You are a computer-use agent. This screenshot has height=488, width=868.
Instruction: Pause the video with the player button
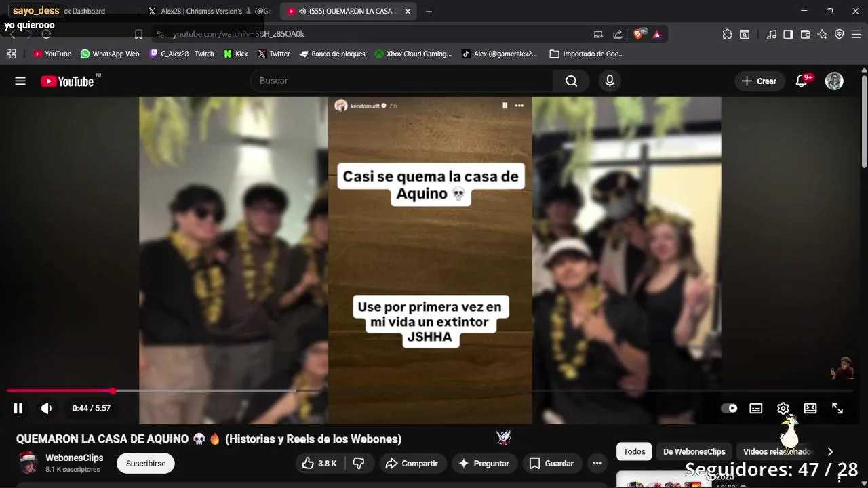18,408
